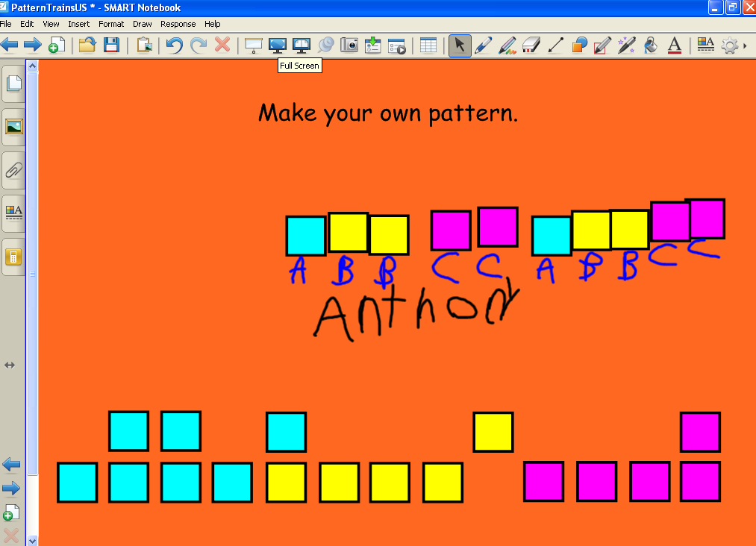The image size is (756, 546).
Task: Open the Add-ons side tab
Action: click(x=13, y=257)
